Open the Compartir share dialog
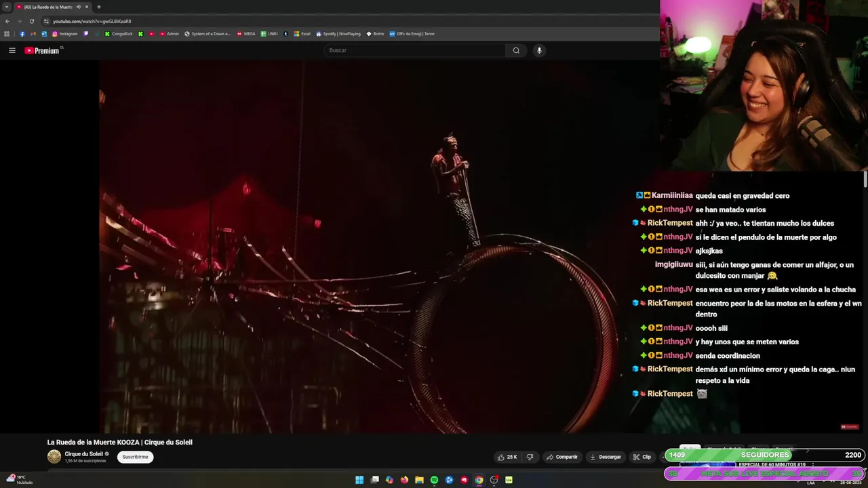This screenshot has height=488, width=868. tap(562, 457)
